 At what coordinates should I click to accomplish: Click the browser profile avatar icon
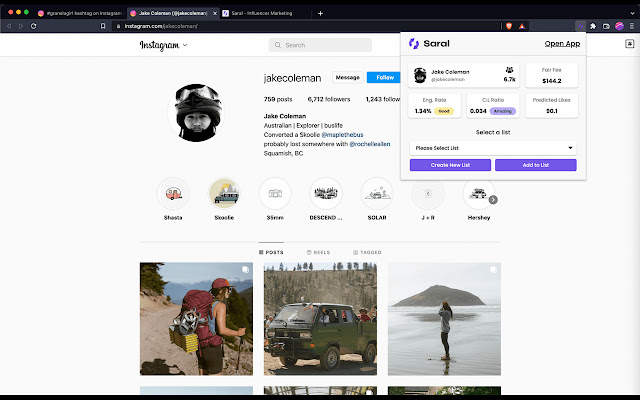pyautogui.click(x=619, y=26)
